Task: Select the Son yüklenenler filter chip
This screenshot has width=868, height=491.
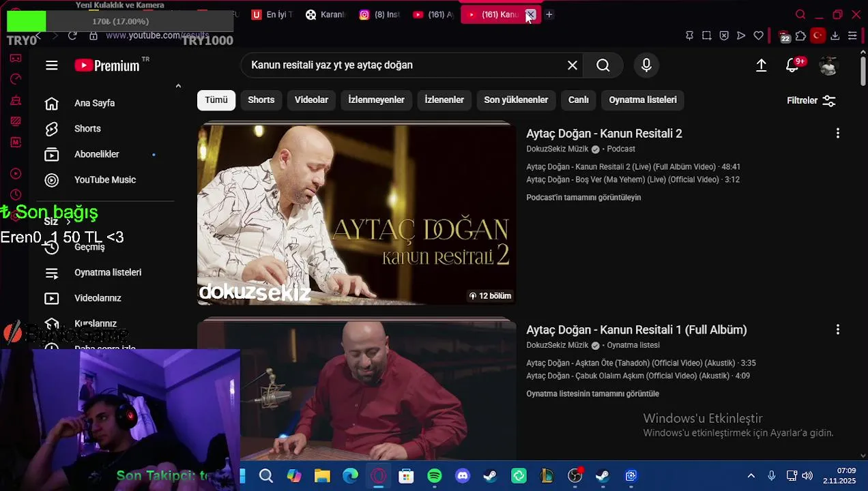Action: pyautogui.click(x=516, y=100)
